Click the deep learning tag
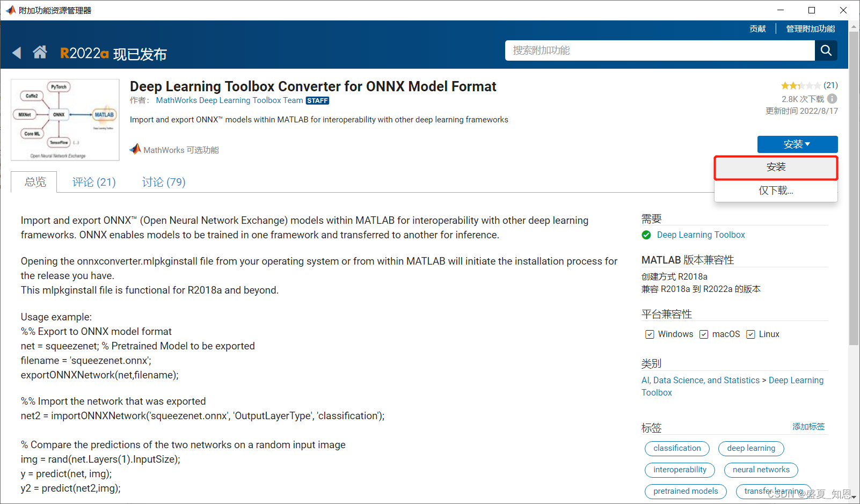The width and height of the screenshot is (860, 504). [x=750, y=448]
